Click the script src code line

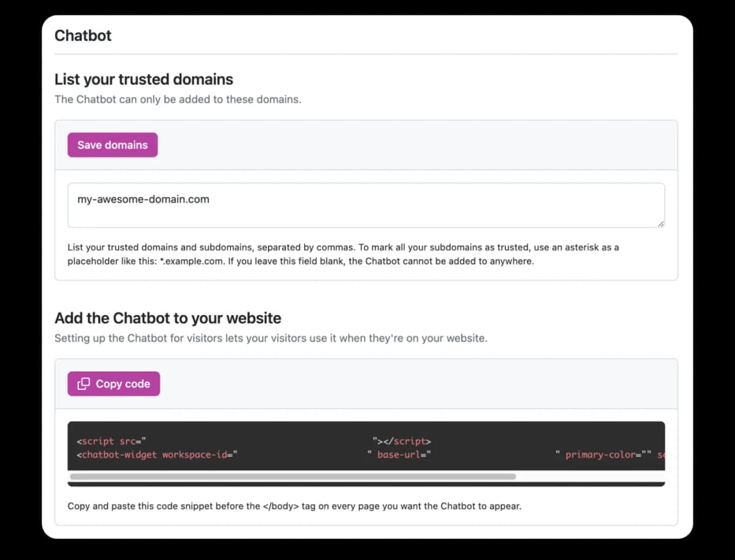pos(254,441)
